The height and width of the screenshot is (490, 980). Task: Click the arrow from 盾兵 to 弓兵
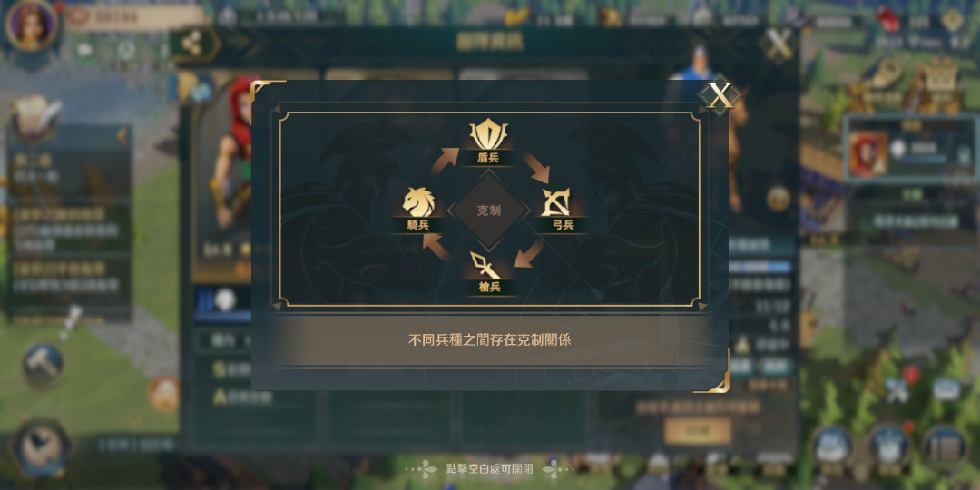pos(535,167)
